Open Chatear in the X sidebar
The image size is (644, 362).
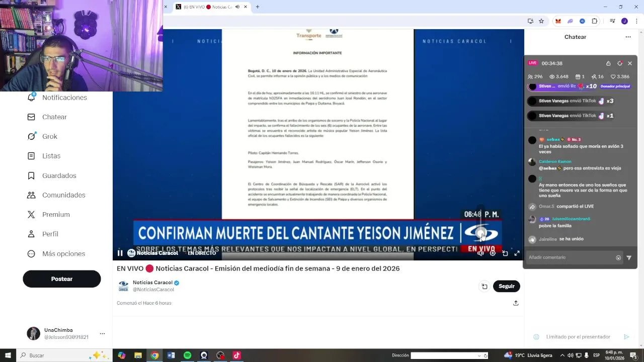(47, 117)
